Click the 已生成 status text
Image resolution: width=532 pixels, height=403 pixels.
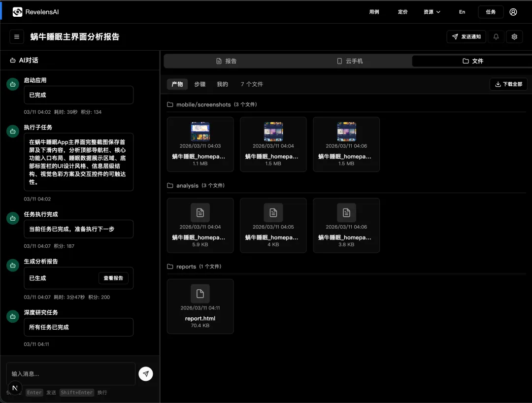click(37, 278)
